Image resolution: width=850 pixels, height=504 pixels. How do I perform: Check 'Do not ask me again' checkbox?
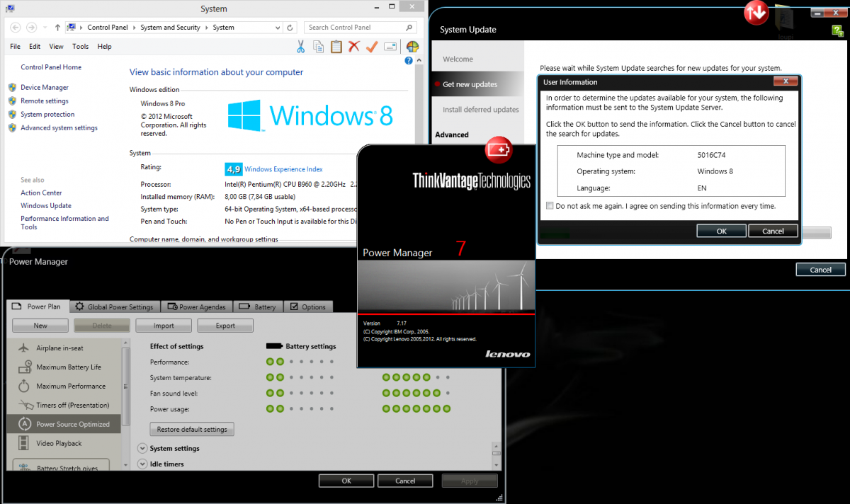tap(550, 206)
